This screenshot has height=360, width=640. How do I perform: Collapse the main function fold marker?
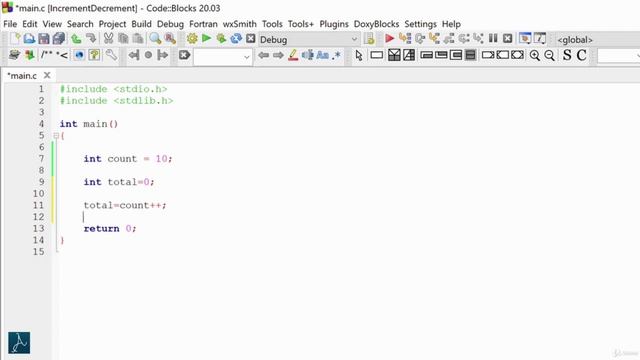click(56, 136)
